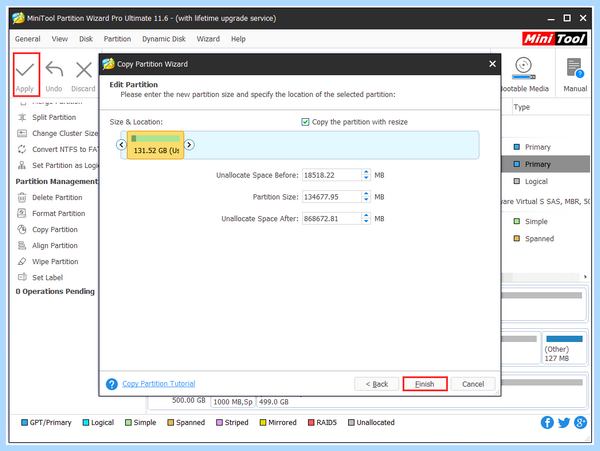The image size is (600, 451).
Task: Click in Unallocate Space After field
Action: pyautogui.click(x=332, y=219)
